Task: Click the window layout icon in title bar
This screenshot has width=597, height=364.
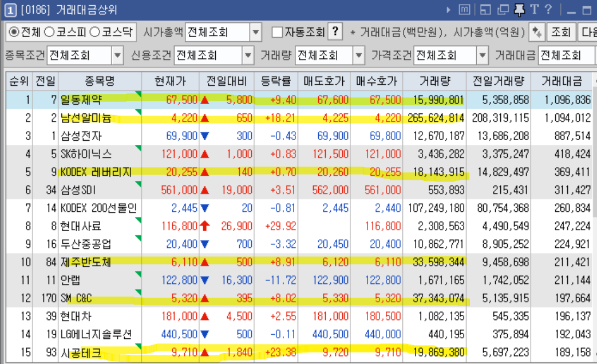Action: [x=485, y=10]
